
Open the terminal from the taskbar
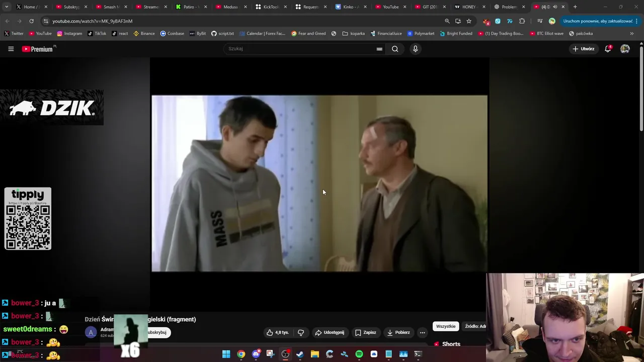point(418,354)
